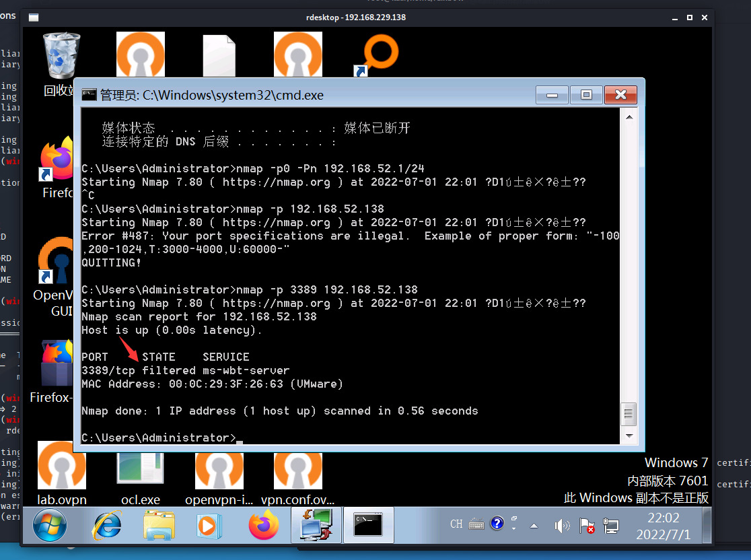This screenshot has height=560, width=751.
Task: Click the CH input language indicator
Action: [x=456, y=524]
